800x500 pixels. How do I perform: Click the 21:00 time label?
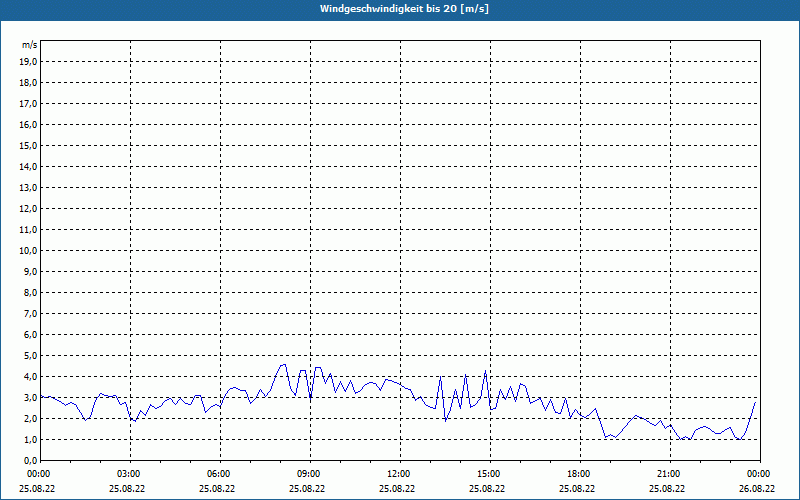(x=670, y=474)
